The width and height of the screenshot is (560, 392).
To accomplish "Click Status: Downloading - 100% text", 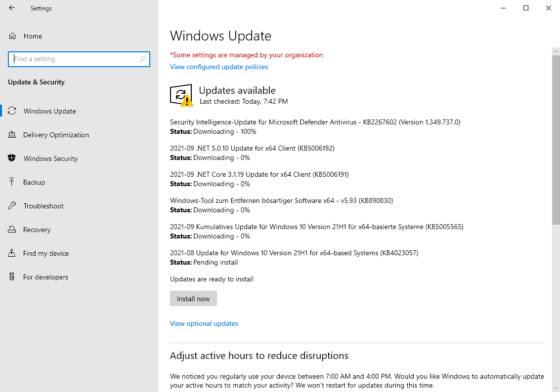I will (x=213, y=132).
